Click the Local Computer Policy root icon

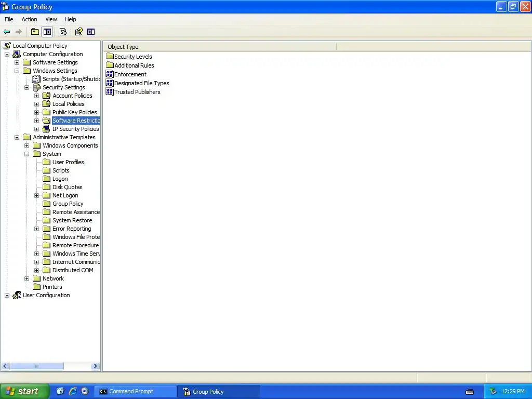[x=7, y=46]
